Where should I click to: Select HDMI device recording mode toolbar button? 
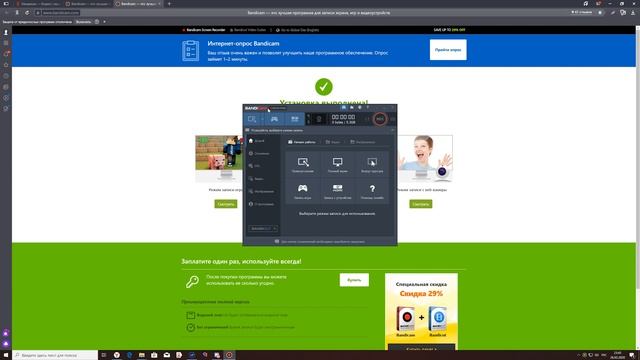coord(295,119)
